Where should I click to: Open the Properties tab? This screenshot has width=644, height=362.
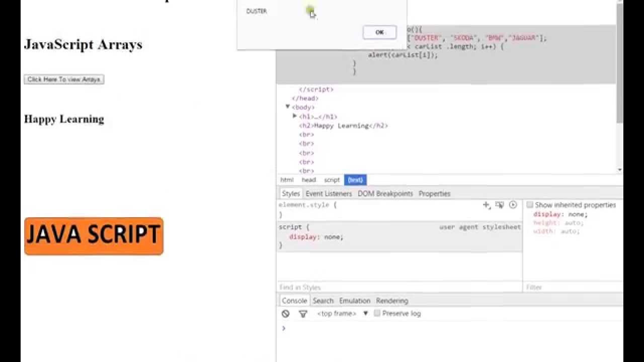434,194
